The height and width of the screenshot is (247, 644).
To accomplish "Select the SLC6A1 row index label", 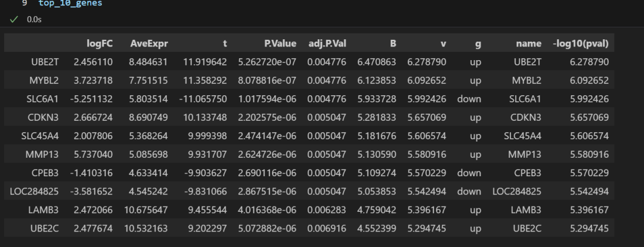I will pos(44,99).
